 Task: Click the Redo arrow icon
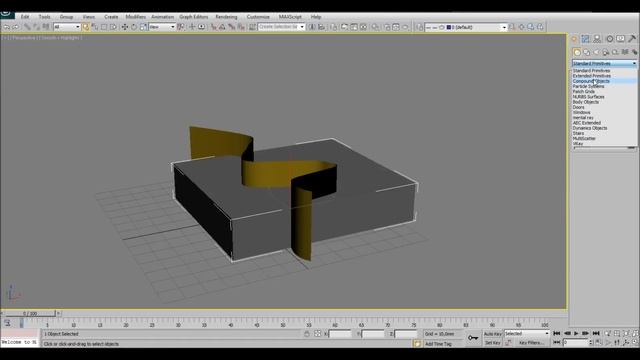pyautogui.click(x=16, y=27)
